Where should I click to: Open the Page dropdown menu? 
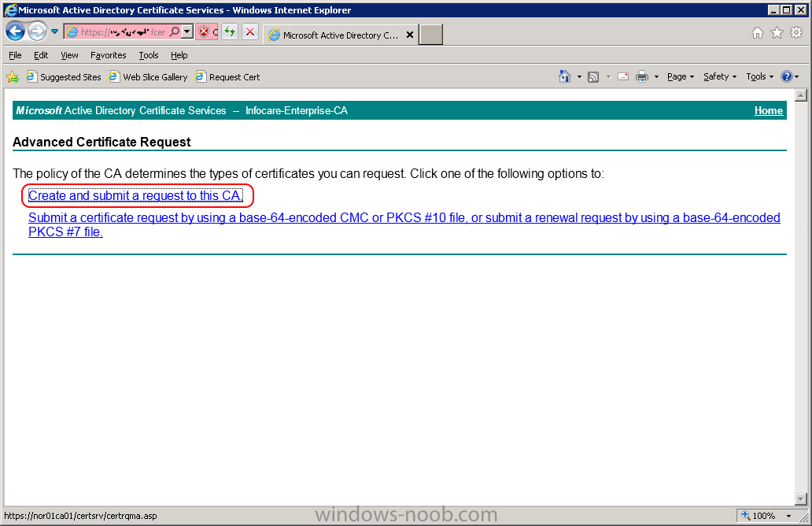pos(681,76)
